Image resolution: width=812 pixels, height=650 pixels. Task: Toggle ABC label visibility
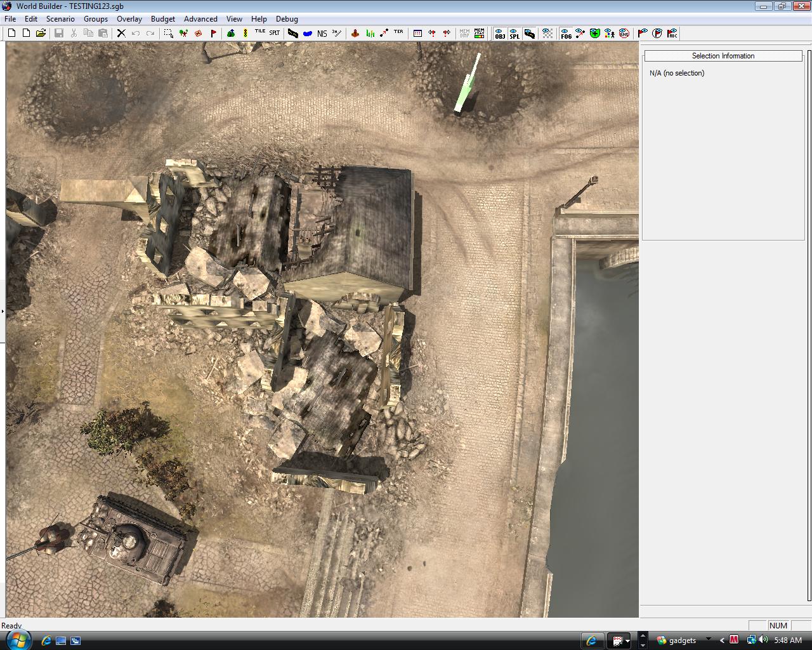coord(672,33)
